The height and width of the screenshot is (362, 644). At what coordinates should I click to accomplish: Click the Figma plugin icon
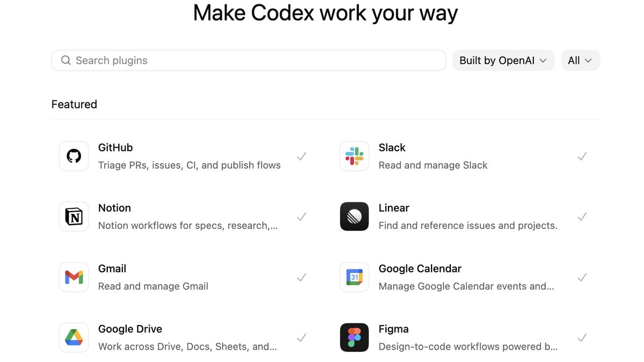[x=354, y=337]
